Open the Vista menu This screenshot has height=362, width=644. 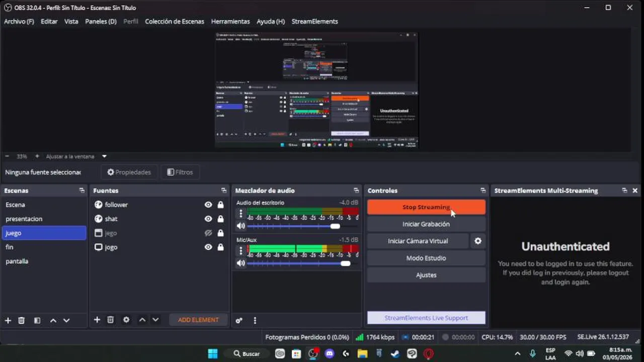71,22
